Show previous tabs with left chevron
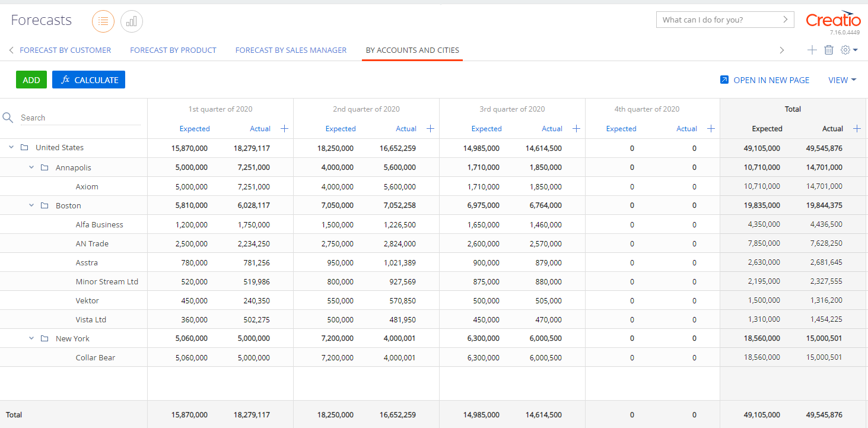This screenshot has width=868, height=428. pyautogui.click(x=11, y=50)
